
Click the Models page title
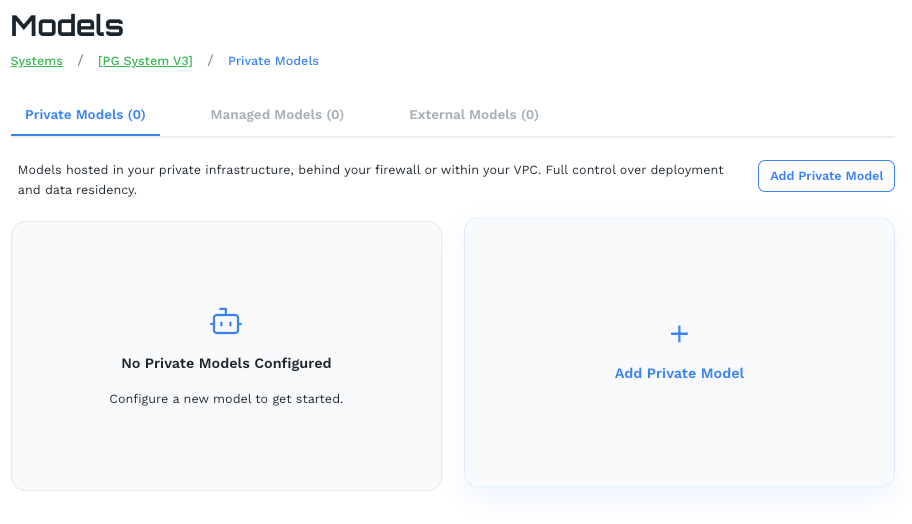67,26
